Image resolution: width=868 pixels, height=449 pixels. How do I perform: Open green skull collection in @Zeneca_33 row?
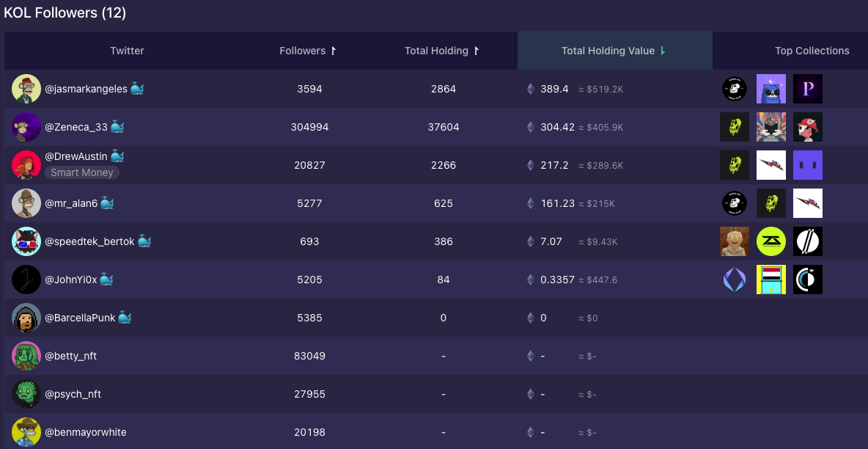click(x=735, y=127)
